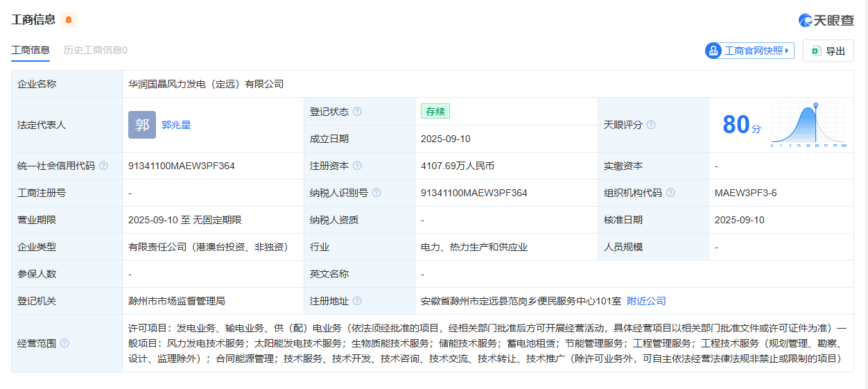
Task: Click the 附近公司 link
Action: [x=646, y=301]
